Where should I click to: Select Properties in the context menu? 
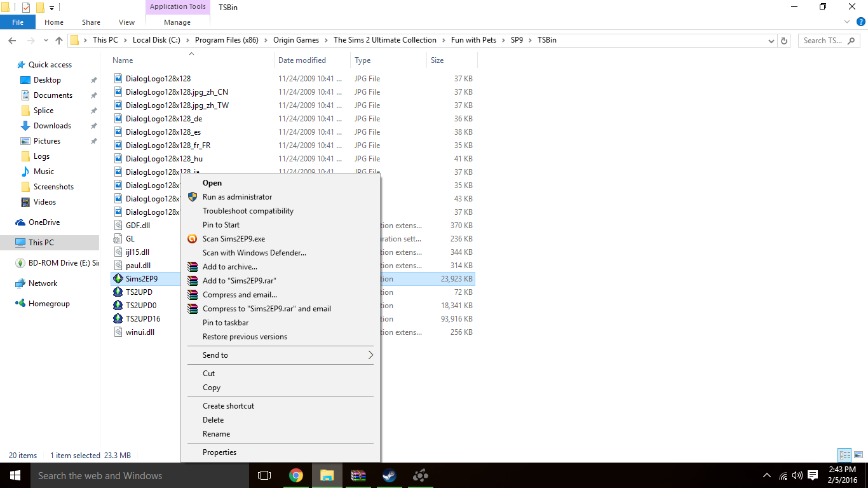click(x=219, y=452)
